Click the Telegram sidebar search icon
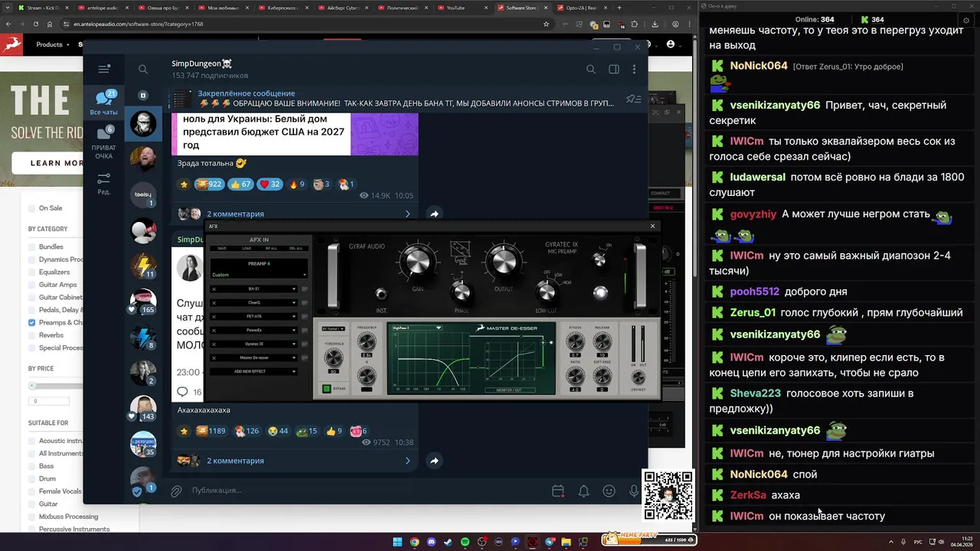Image resolution: width=980 pixels, height=551 pixels. [x=143, y=69]
